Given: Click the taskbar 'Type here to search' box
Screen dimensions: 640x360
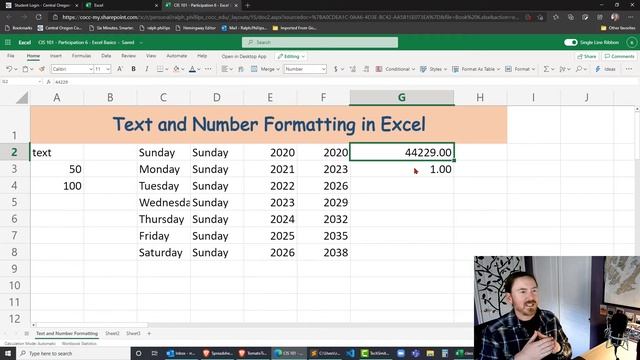Looking at the screenshot, I should [x=73, y=353].
